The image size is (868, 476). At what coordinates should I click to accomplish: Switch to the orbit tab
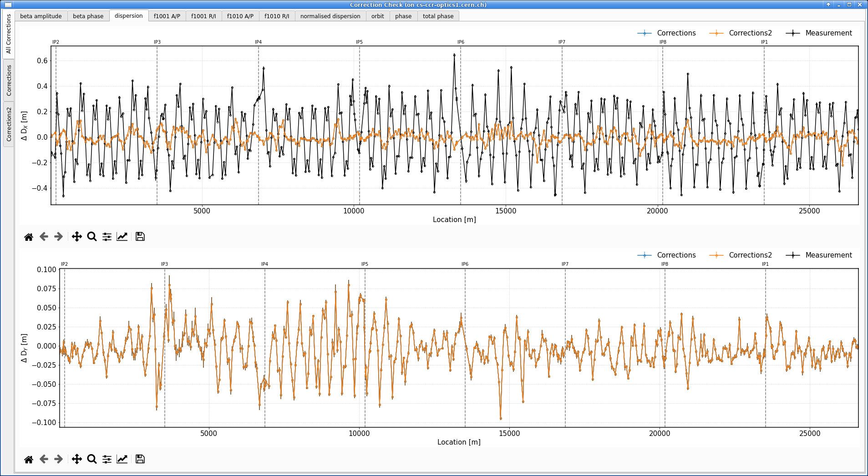(x=378, y=16)
